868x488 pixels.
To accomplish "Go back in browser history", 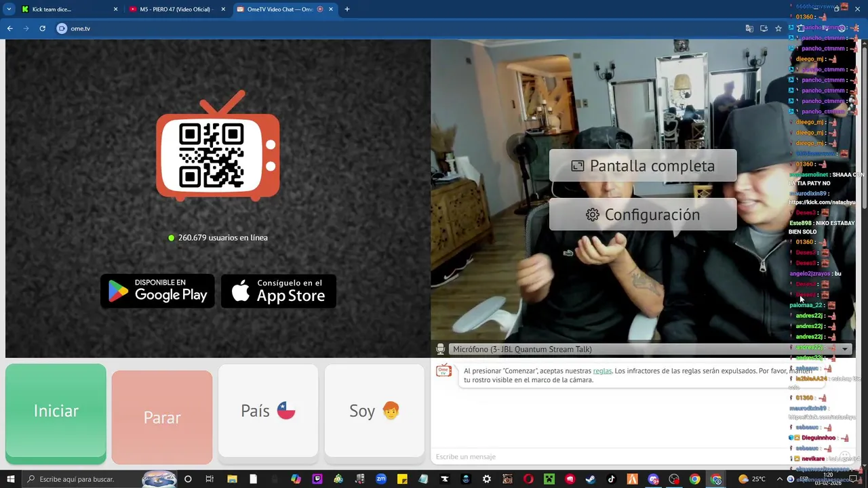I will pyautogui.click(x=10, y=28).
